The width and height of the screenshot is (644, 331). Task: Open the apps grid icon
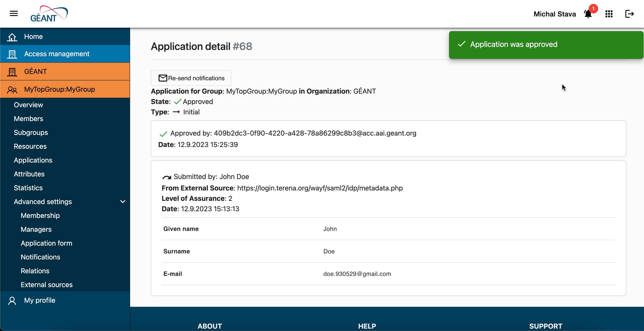click(609, 14)
